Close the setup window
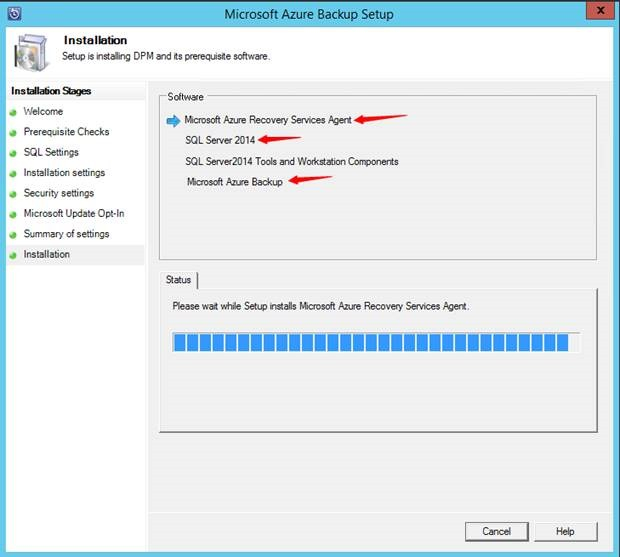The width and height of the screenshot is (620, 557). [x=596, y=12]
